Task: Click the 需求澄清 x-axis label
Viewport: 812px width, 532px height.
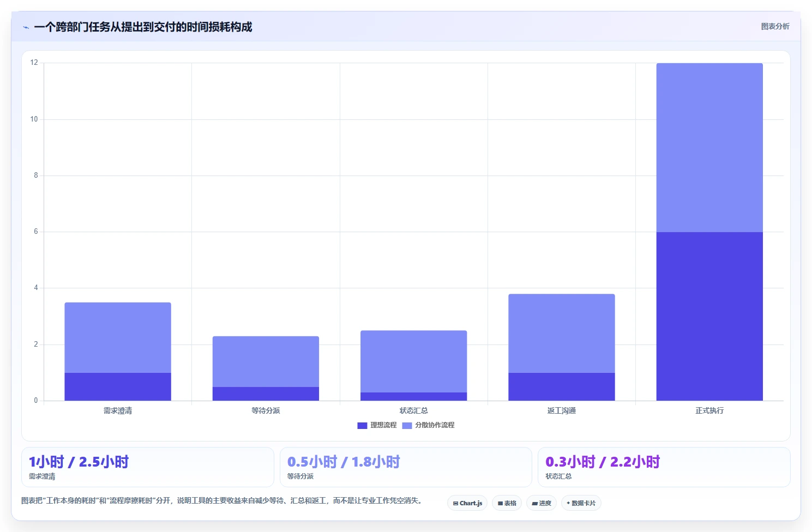Action: click(118, 410)
